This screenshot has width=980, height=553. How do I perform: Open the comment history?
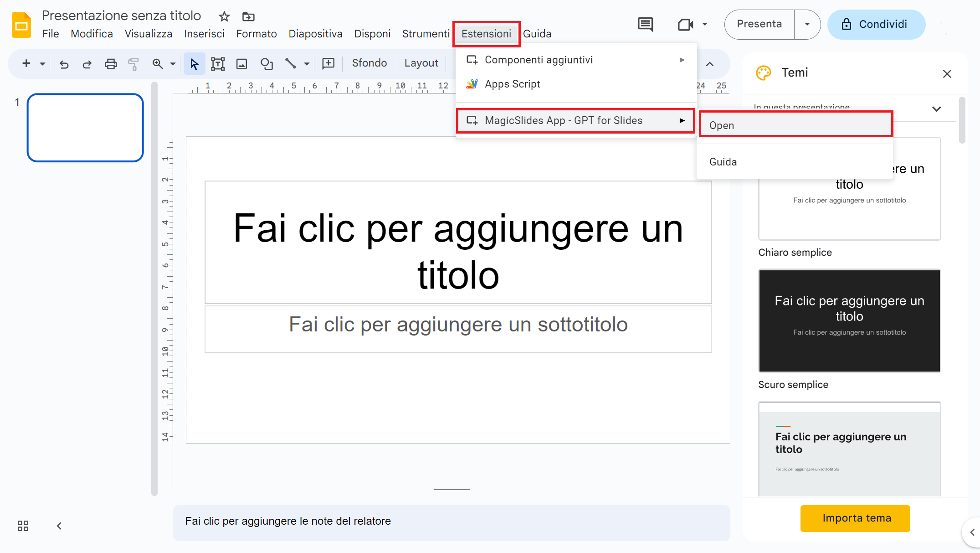[646, 25]
